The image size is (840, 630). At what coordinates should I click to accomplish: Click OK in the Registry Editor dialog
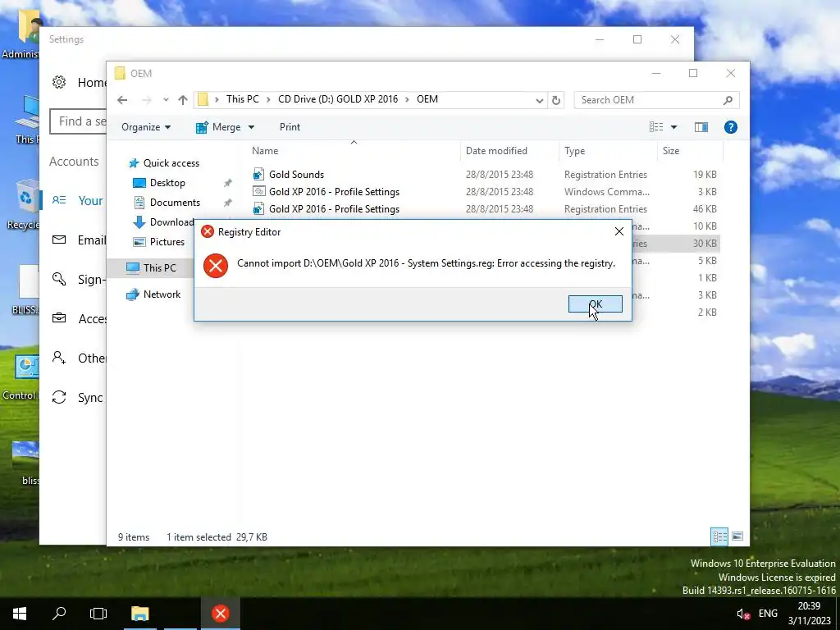pos(596,304)
